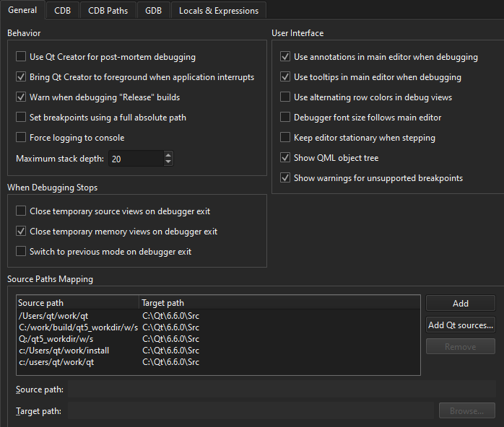Enable Force logging to console

tap(21, 138)
